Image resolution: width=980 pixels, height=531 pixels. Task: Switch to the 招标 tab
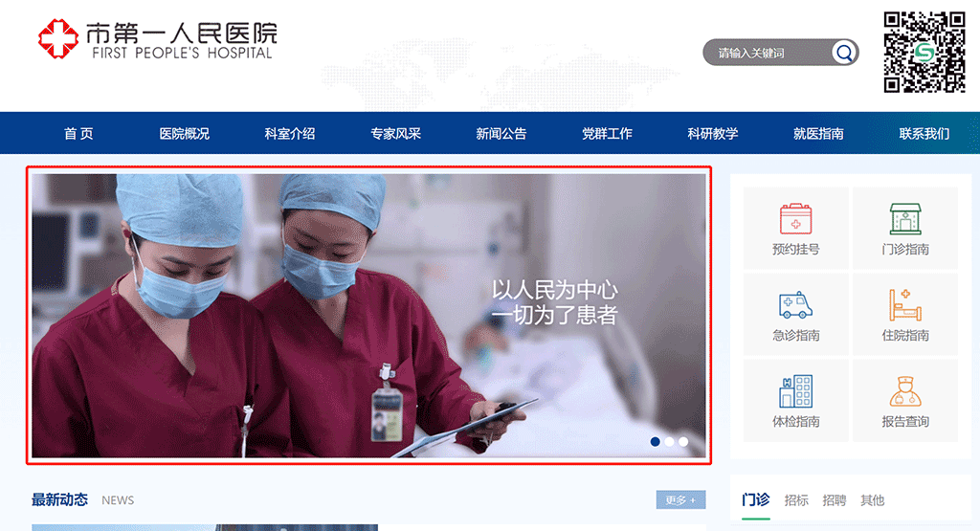(x=796, y=500)
